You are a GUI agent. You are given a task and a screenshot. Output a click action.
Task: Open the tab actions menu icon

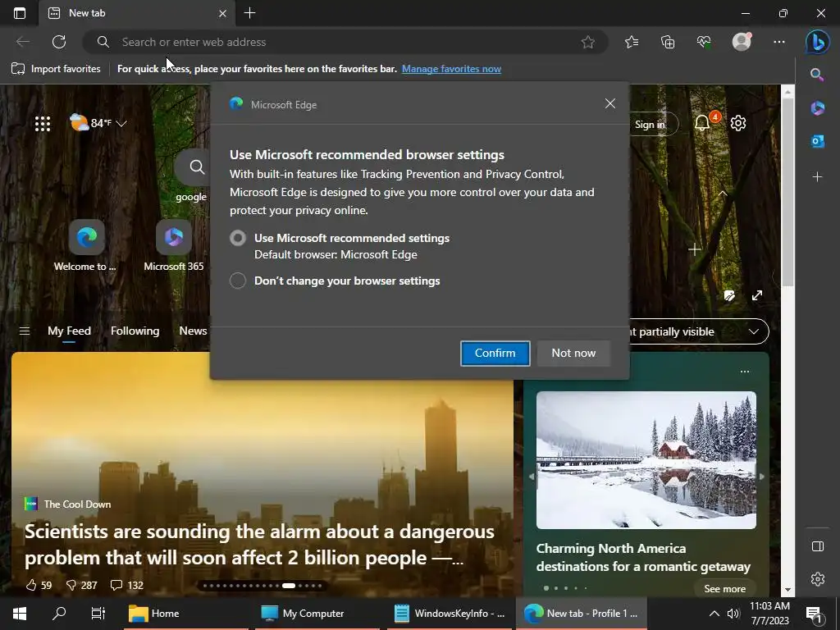pos(20,13)
